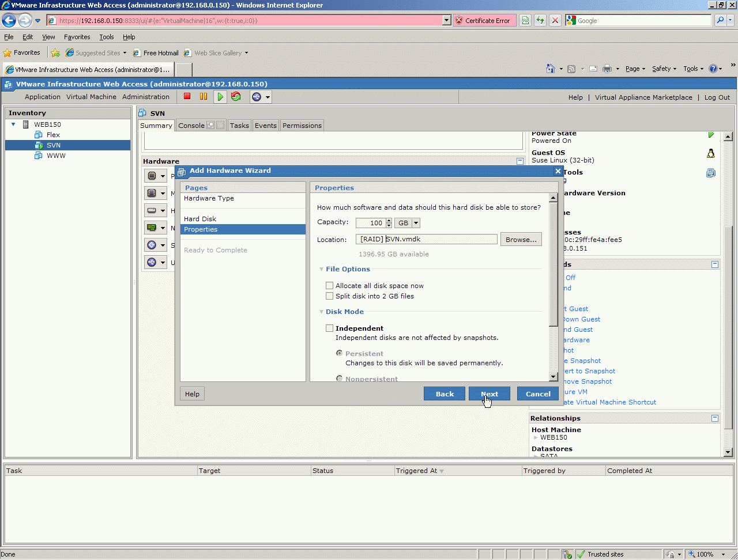Screen dimensions: 738x560
Task: Open the IE Safety menu
Action: (664, 69)
